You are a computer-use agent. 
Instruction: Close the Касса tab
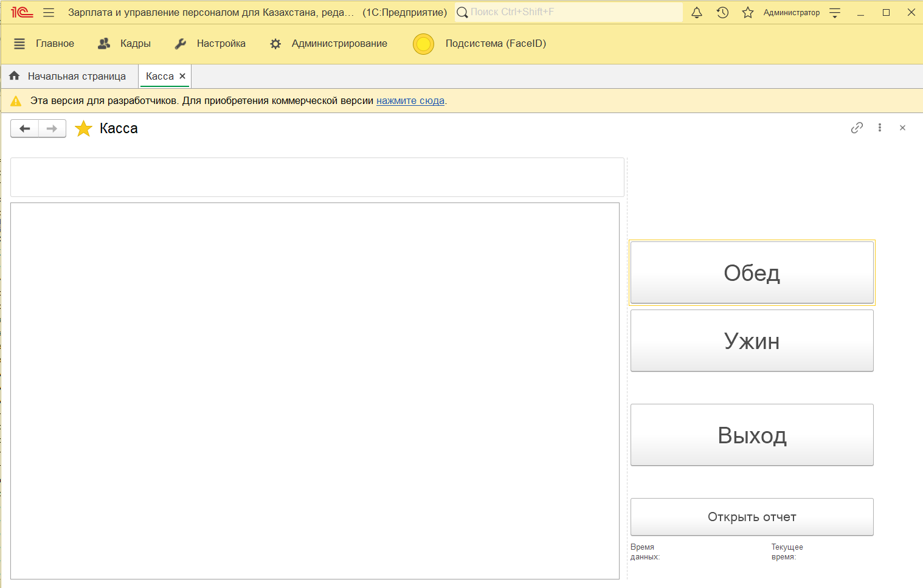182,77
